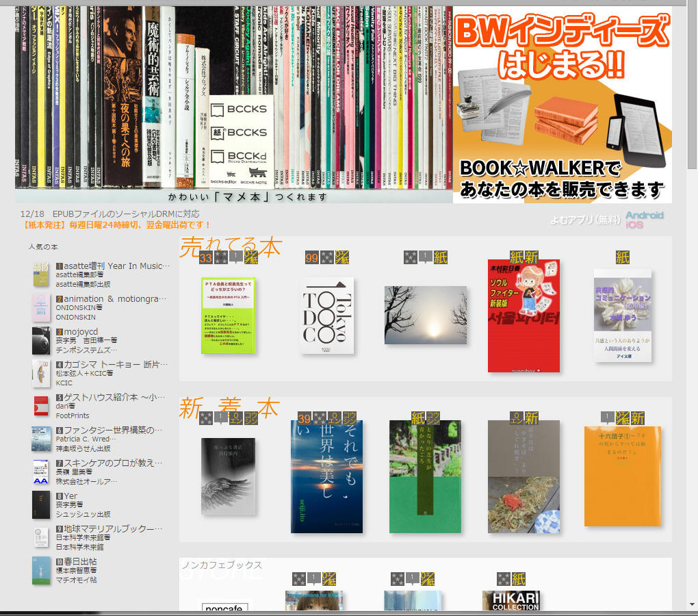698x616 pixels.
Task: Click the 0円/紙 badge above the PTA book
Action: pyautogui.click(x=251, y=257)
